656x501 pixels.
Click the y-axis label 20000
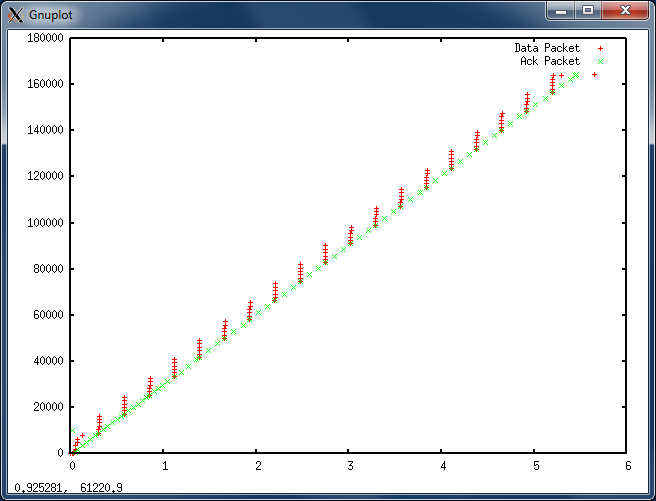pyautogui.click(x=48, y=406)
